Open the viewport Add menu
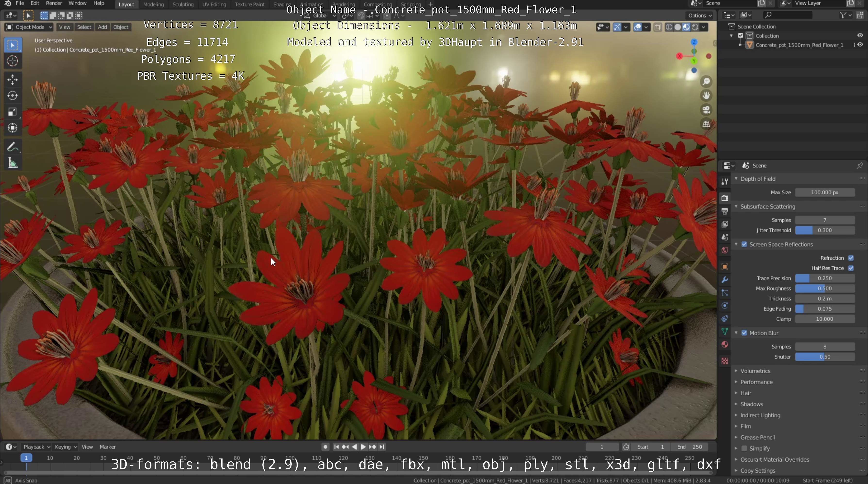Viewport: 868px width, 484px height. [102, 27]
